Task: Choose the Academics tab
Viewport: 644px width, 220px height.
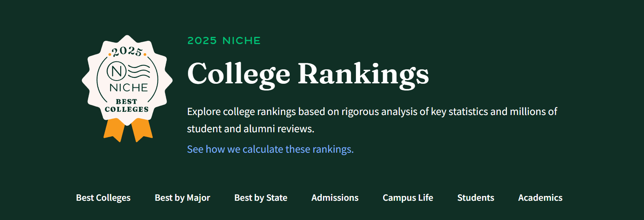Action: (x=540, y=198)
